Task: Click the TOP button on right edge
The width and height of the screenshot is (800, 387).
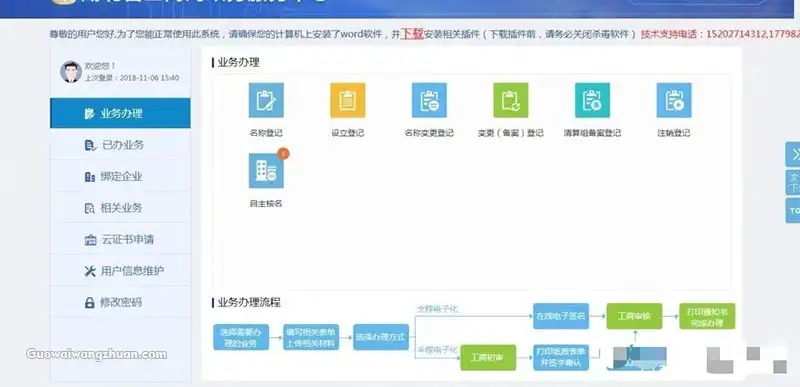Action: [x=793, y=211]
